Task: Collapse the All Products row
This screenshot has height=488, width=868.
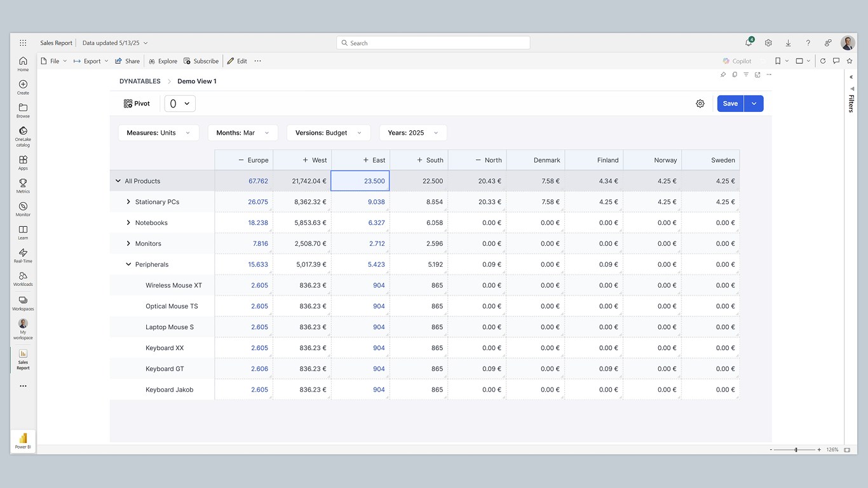Action: point(118,181)
